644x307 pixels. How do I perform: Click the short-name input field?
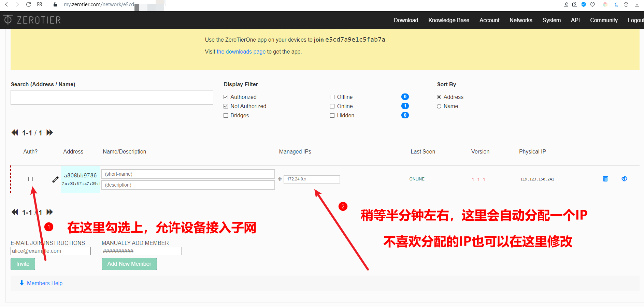click(188, 174)
